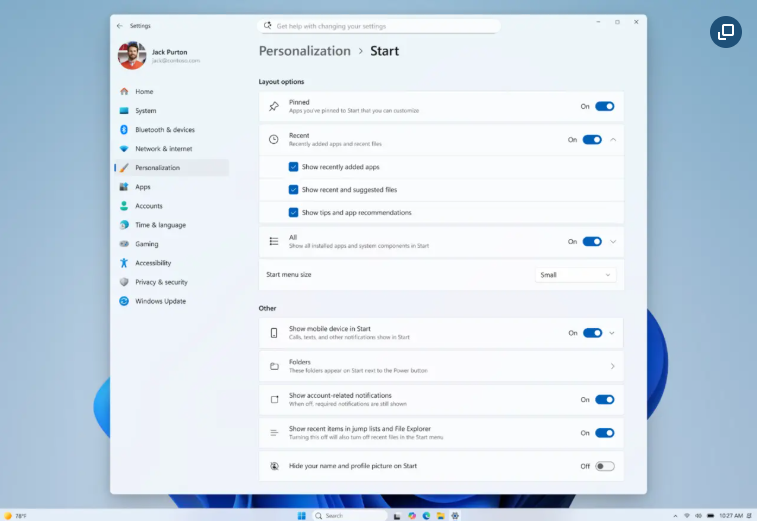Collapse the Recent section chevron
This screenshot has width=757, height=521.
pyautogui.click(x=613, y=140)
